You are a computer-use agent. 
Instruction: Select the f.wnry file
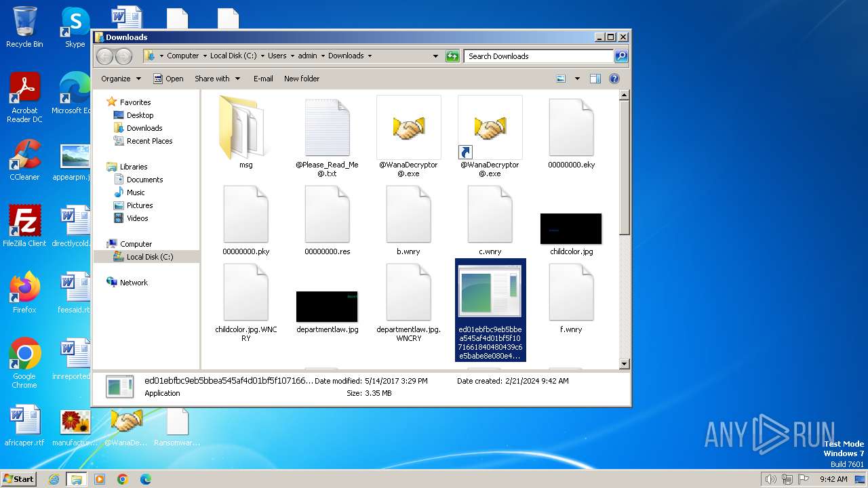tap(571, 293)
